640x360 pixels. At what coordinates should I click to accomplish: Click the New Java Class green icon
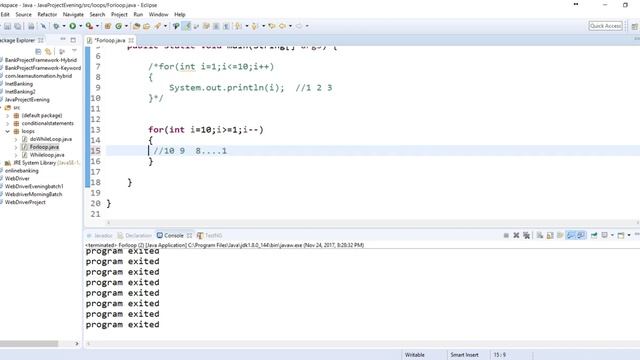pos(118,26)
